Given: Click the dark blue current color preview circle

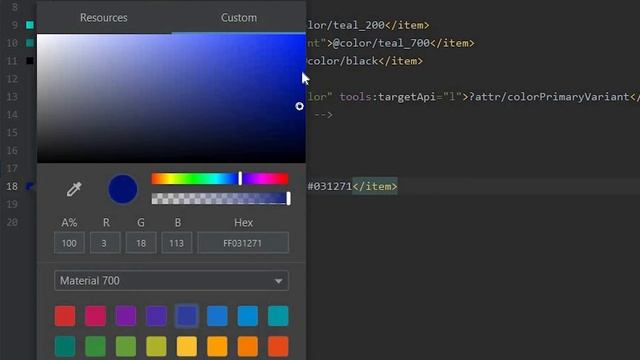Looking at the screenshot, I should point(122,189).
